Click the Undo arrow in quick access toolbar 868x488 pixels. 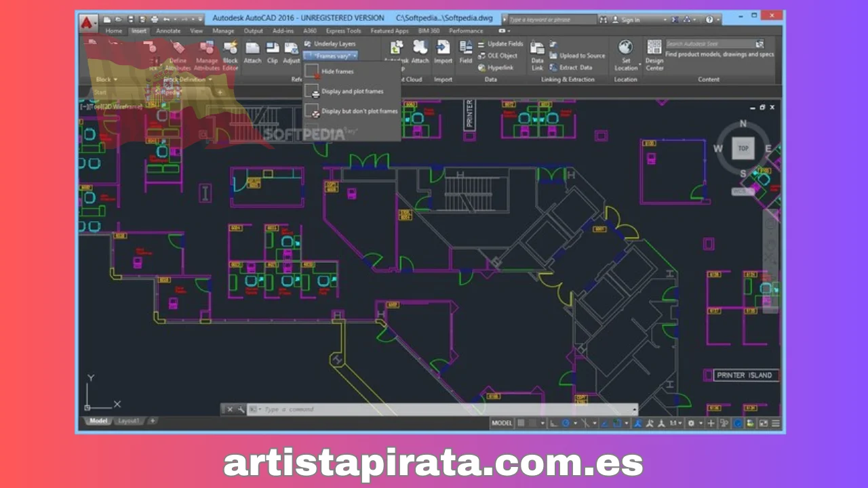(165, 19)
